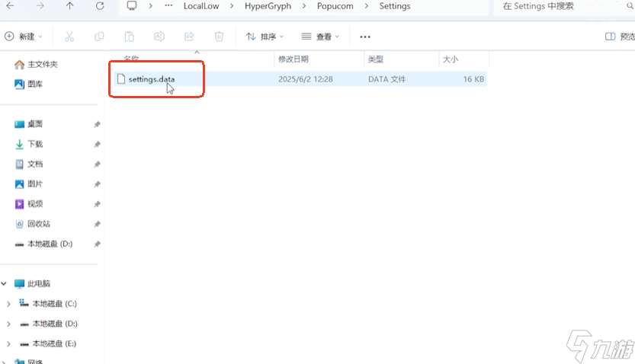Click the HyperGryph breadcrumb segment

click(268, 6)
